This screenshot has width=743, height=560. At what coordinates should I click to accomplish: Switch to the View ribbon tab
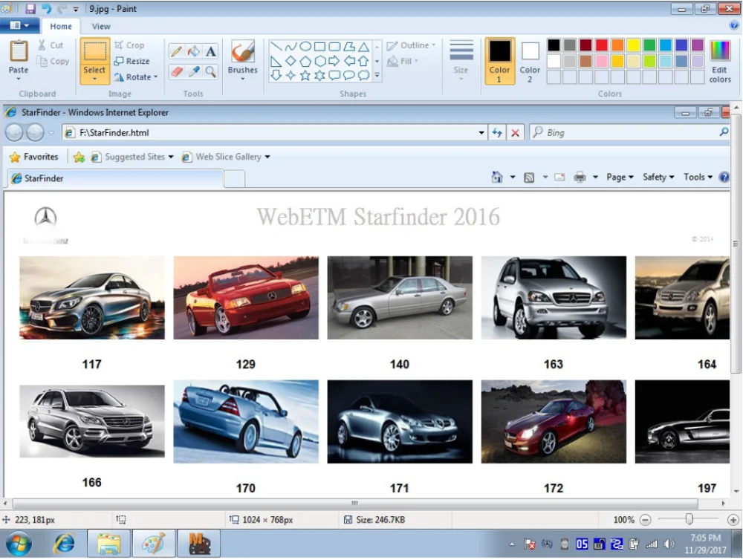[101, 26]
